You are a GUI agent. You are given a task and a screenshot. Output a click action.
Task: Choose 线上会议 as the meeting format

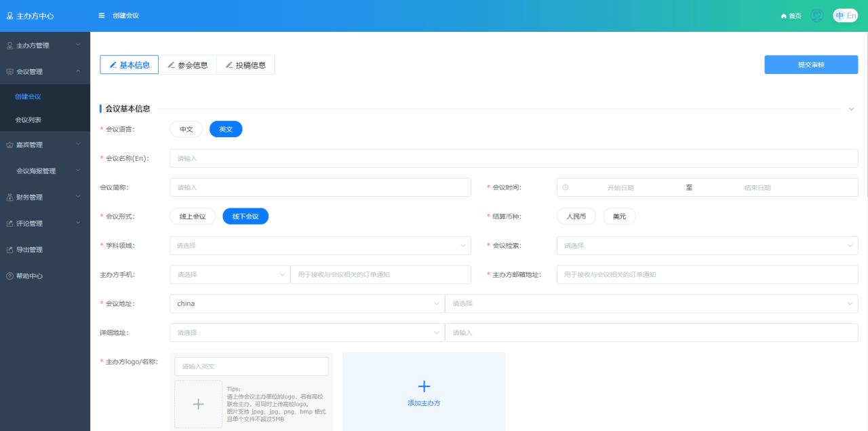coord(193,217)
